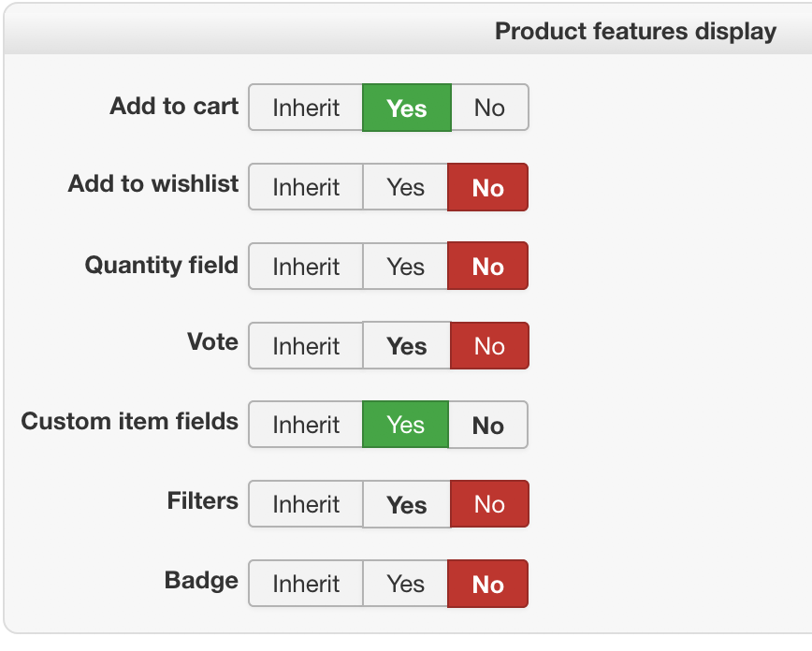The image size is (812, 651).
Task: Select Yes for Custom item fields
Action: [405, 425]
